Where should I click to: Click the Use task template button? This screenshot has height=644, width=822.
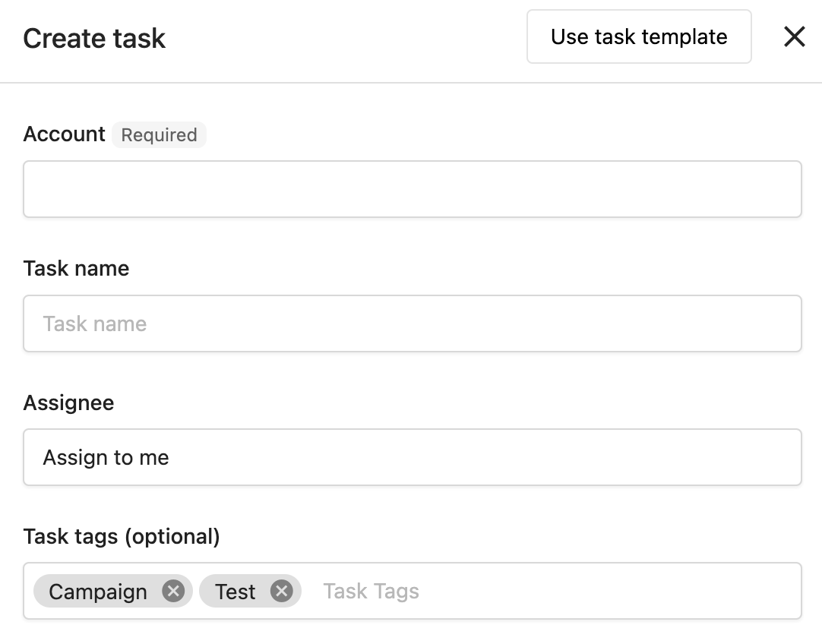[639, 36]
